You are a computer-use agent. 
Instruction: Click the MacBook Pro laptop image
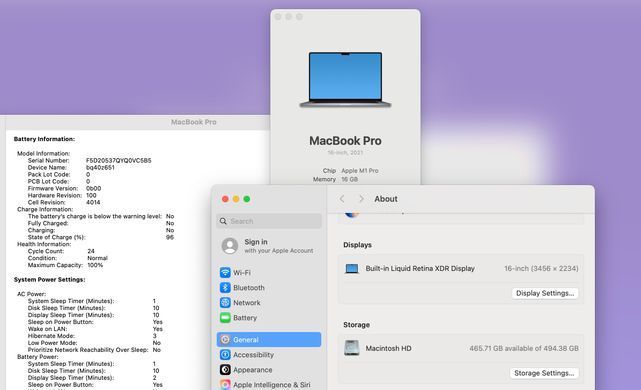click(345, 80)
